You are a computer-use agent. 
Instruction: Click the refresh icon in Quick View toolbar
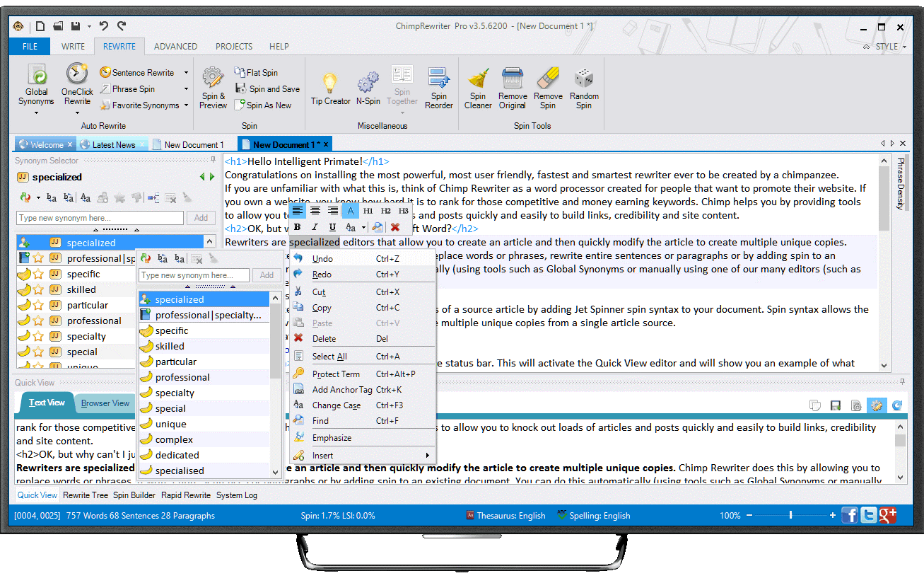point(898,405)
